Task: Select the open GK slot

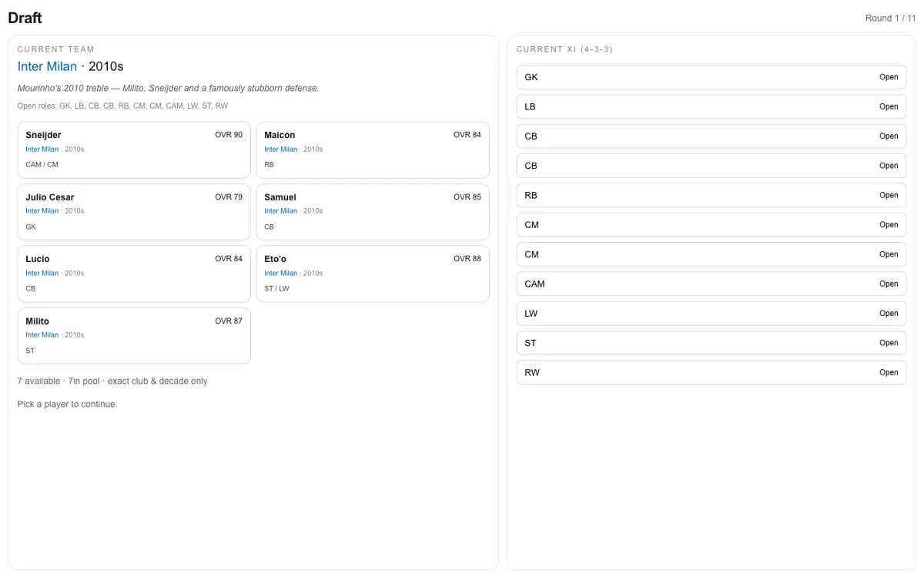Action: point(711,77)
